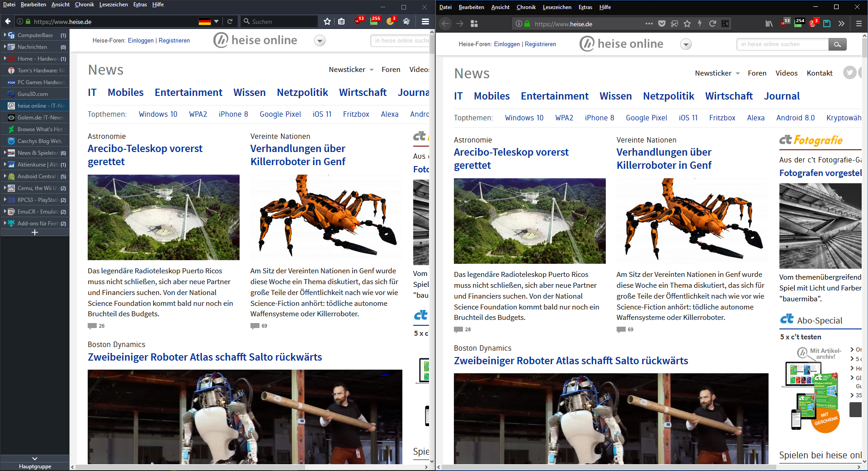Submit heise search with magnifier button in right window
This screenshot has height=471, width=868.
click(837, 44)
